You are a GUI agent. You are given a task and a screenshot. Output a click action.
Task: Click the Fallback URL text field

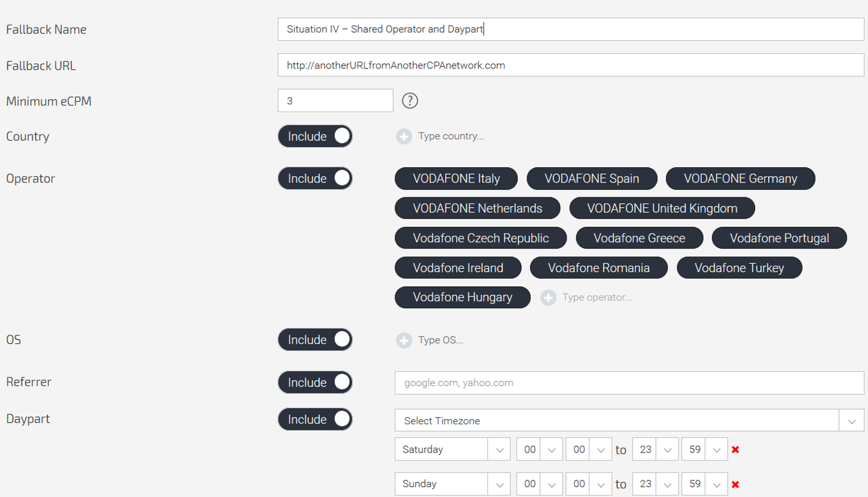click(x=570, y=65)
